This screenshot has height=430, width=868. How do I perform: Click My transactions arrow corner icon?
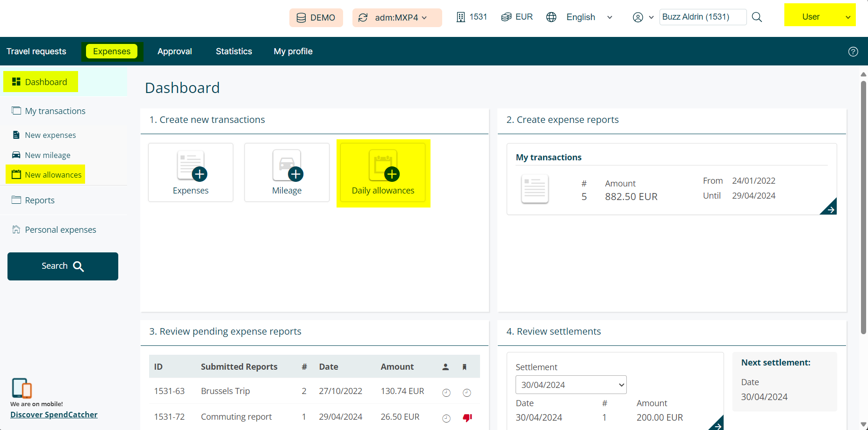click(x=830, y=208)
